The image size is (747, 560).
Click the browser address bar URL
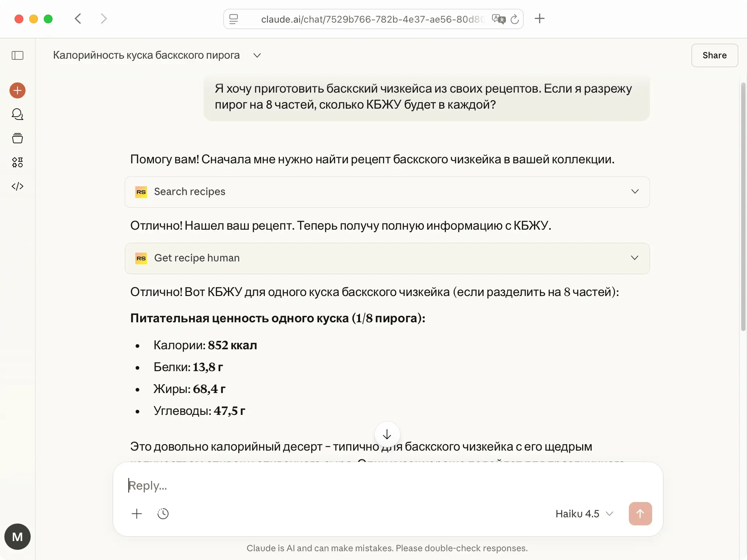(x=372, y=19)
